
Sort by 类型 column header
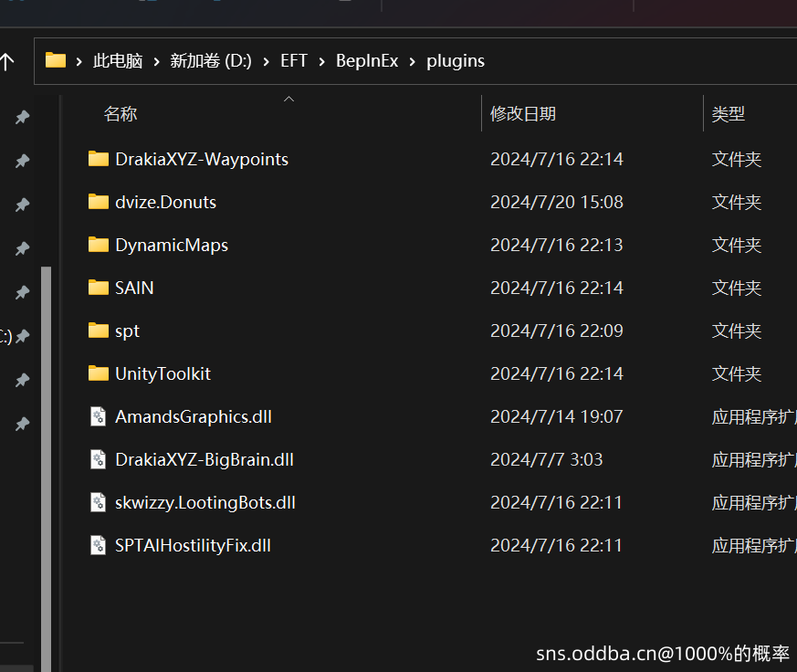729,113
